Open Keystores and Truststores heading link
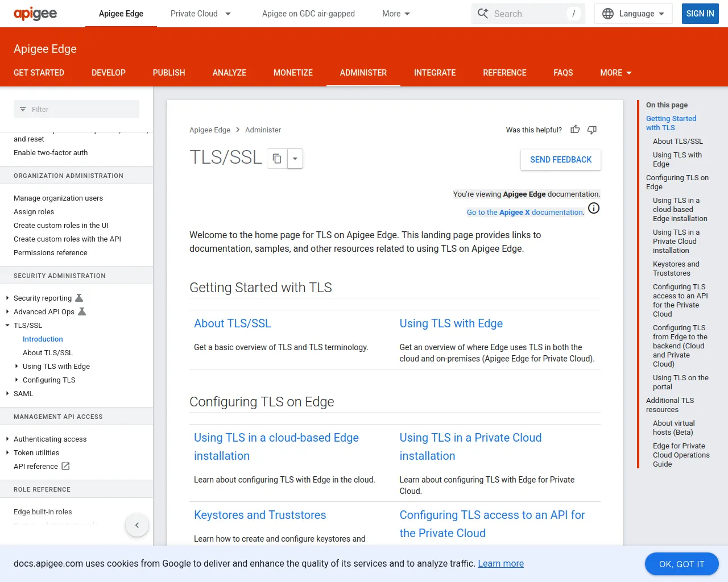 (x=260, y=515)
